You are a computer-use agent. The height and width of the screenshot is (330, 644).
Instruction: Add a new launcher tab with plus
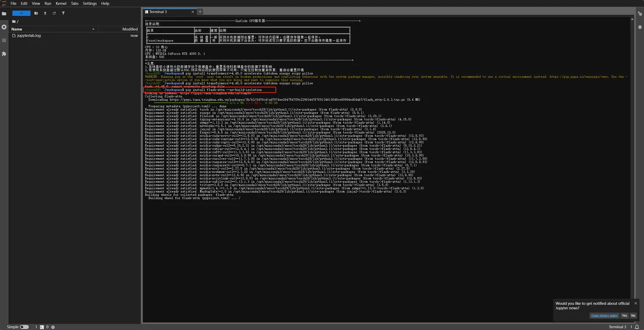200,11
